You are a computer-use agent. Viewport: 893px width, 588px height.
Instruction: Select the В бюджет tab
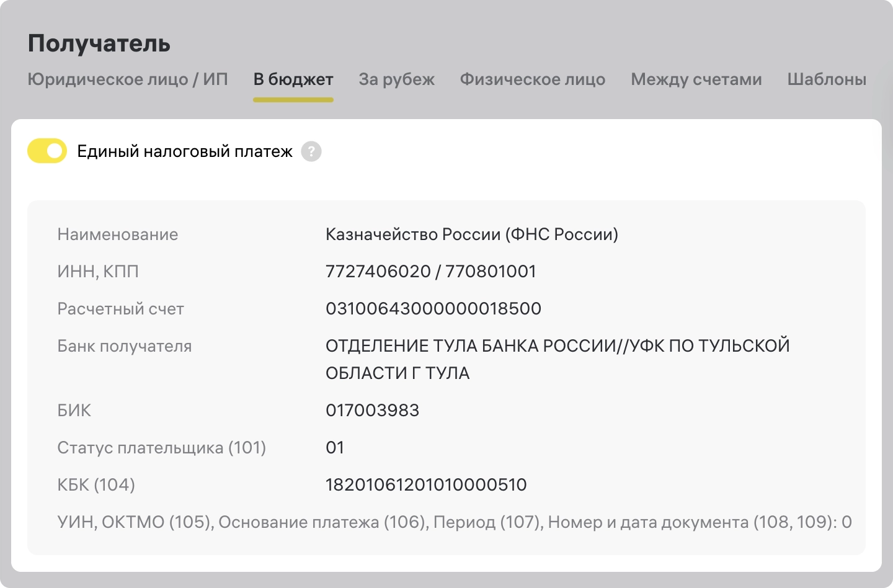coord(293,79)
